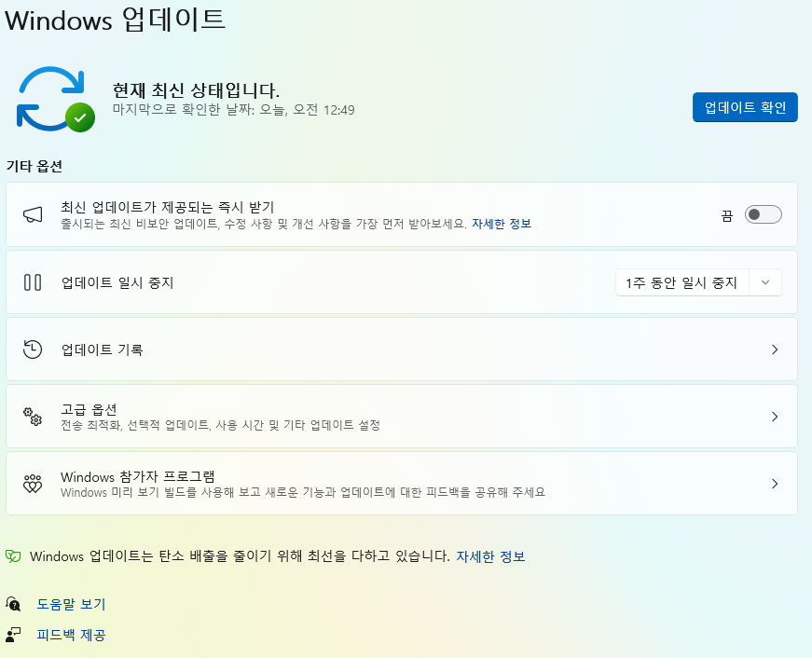The image size is (812, 658).
Task: Open 자세한 정보 link about 탄소 배출
Action: click(490, 556)
